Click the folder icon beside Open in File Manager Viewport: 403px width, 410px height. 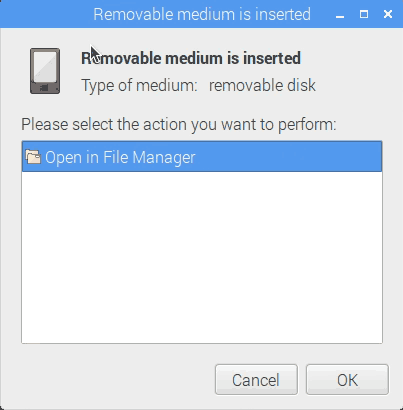pyautogui.click(x=33, y=157)
